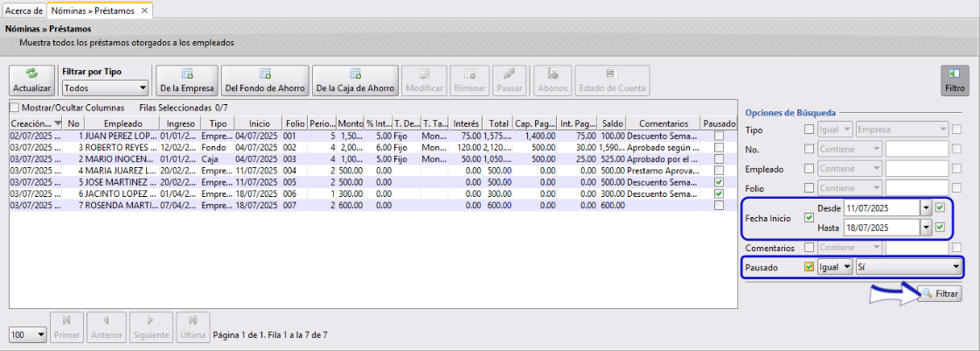Uncheck Pausado for JACINTO LOPEZ row
Screen dimensions: 980x351
tap(719, 194)
